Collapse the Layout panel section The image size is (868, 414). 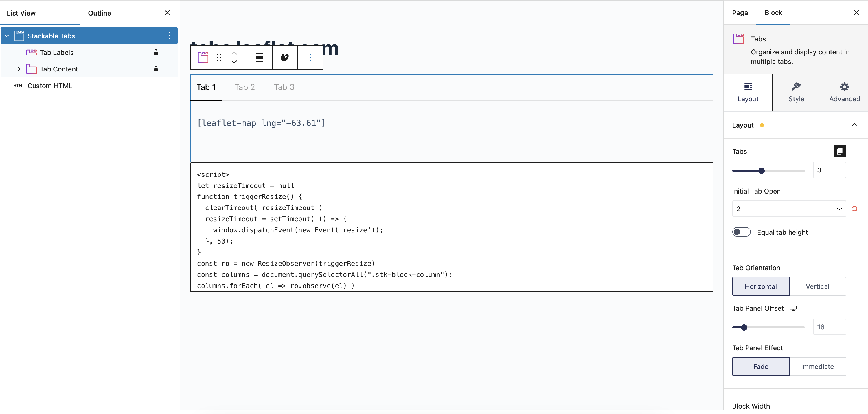coord(854,125)
